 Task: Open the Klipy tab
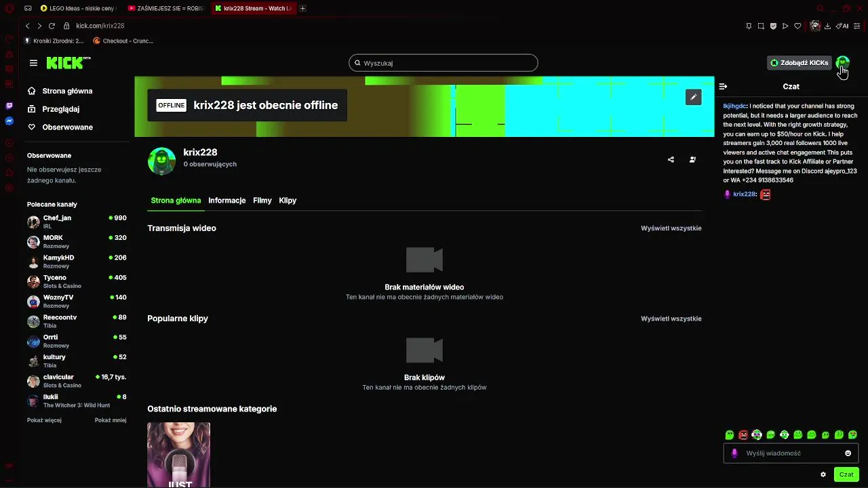click(x=288, y=201)
